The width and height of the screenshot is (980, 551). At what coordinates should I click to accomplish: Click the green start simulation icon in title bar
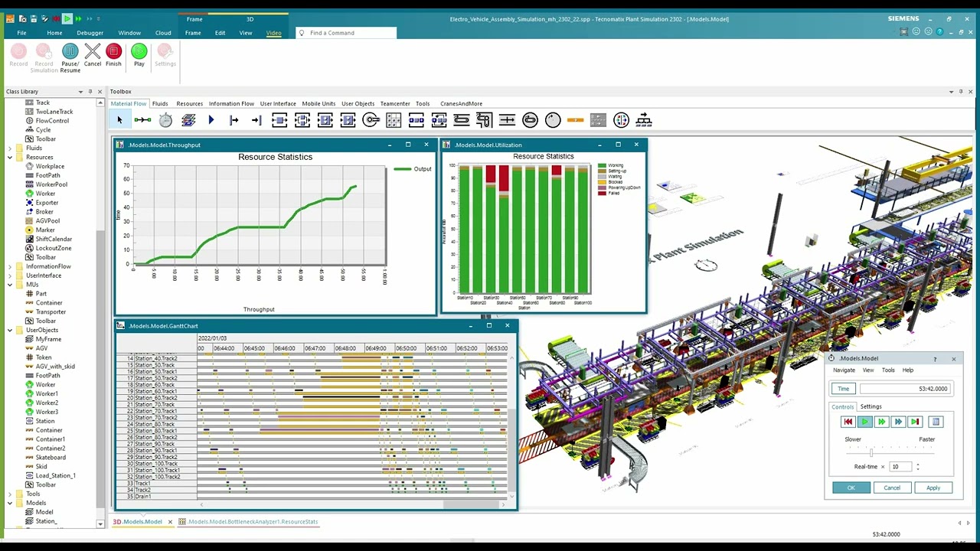coord(67,18)
